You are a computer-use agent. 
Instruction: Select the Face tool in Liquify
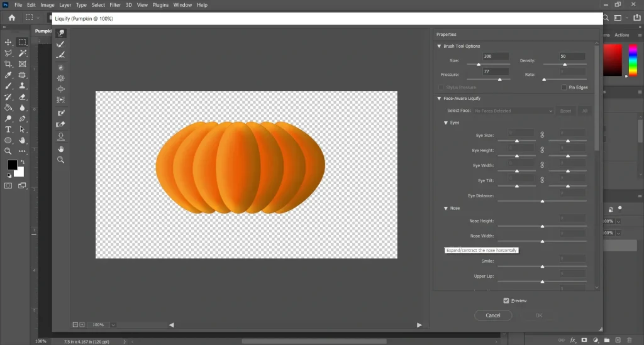point(61,136)
